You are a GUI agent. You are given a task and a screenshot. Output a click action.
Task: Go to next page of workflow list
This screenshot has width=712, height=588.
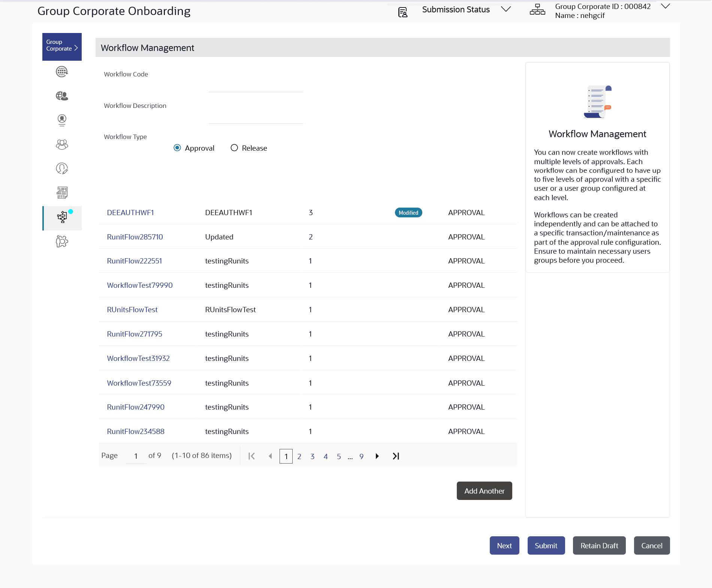point(377,456)
